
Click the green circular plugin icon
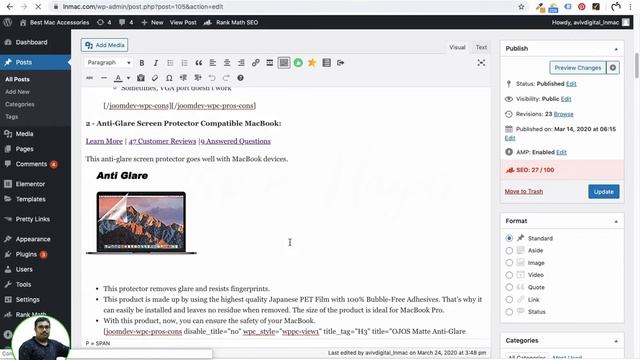click(298, 63)
